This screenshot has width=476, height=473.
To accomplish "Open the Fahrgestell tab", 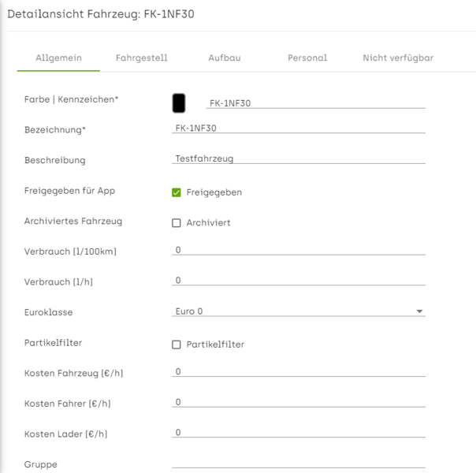I will point(142,58).
